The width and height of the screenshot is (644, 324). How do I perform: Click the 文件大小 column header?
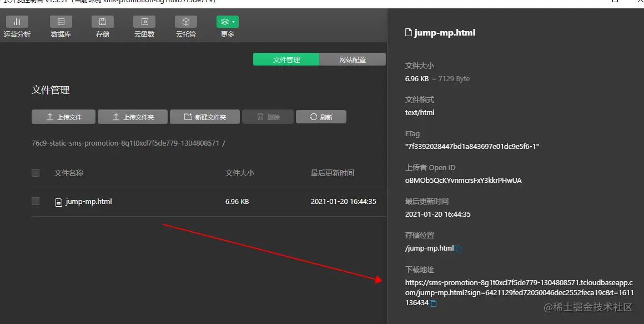(239, 173)
